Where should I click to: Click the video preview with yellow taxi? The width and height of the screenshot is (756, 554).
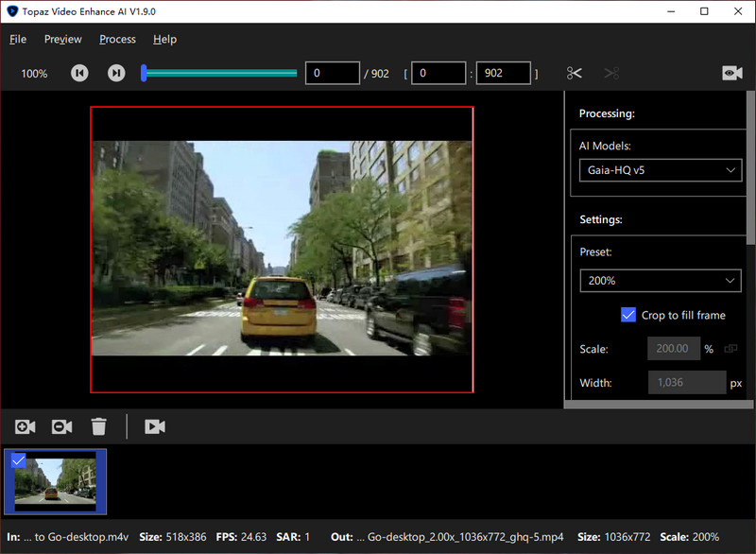pos(282,249)
